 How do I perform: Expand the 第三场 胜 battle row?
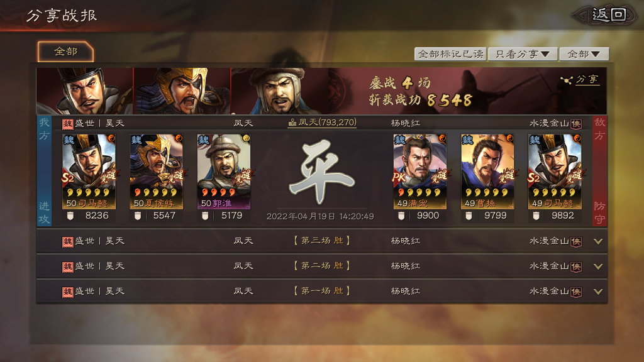321,241
